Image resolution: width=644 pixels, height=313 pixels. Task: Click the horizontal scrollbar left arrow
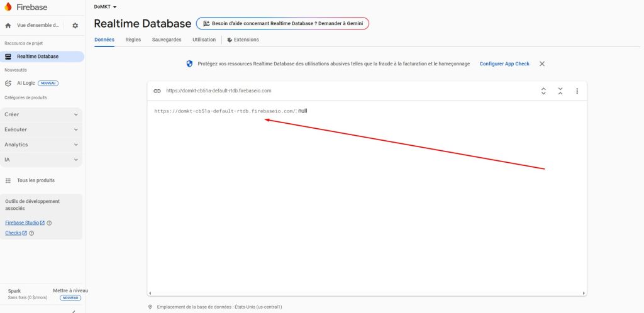point(150,294)
